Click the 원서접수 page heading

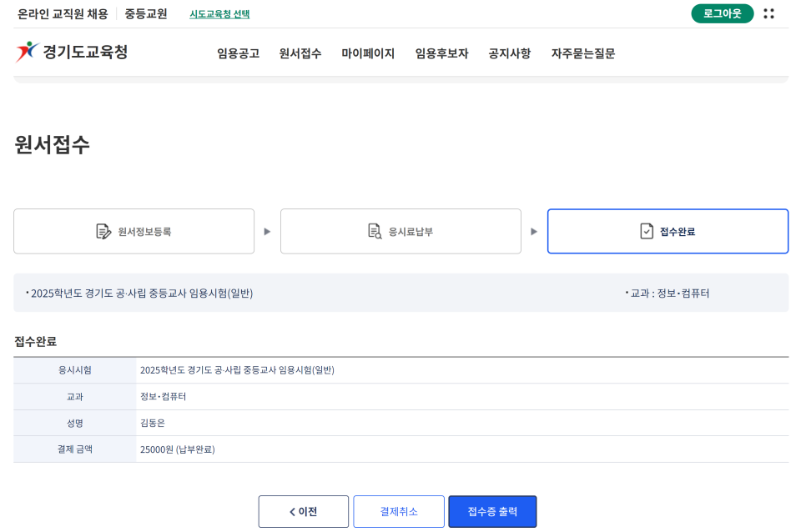pyautogui.click(x=52, y=144)
